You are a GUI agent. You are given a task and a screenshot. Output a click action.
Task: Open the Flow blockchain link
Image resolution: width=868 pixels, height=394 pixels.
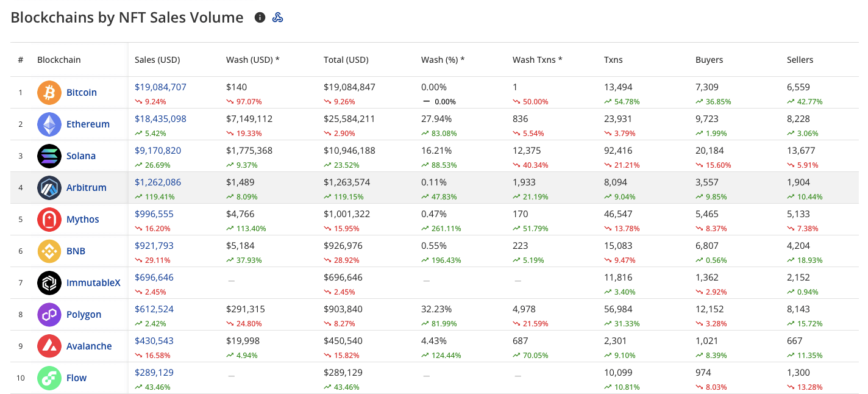tap(76, 378)
